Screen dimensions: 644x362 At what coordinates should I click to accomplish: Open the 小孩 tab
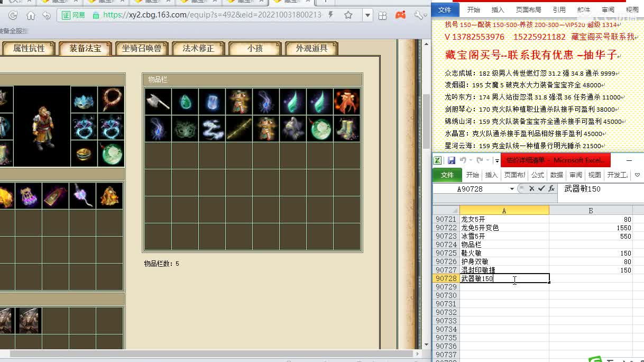tap(255, 49)
